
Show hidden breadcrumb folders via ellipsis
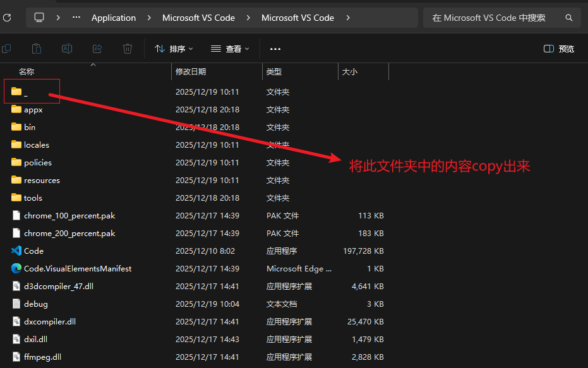76,17
